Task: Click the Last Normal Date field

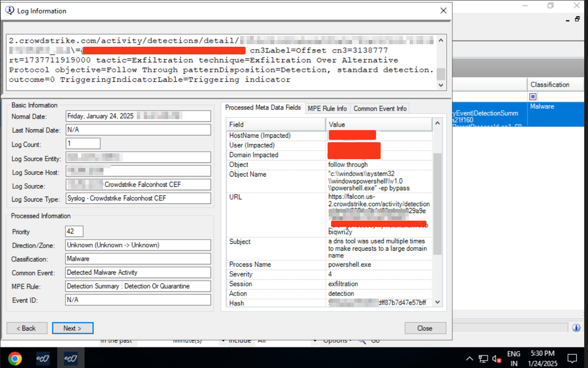Action: click(138, 130)
